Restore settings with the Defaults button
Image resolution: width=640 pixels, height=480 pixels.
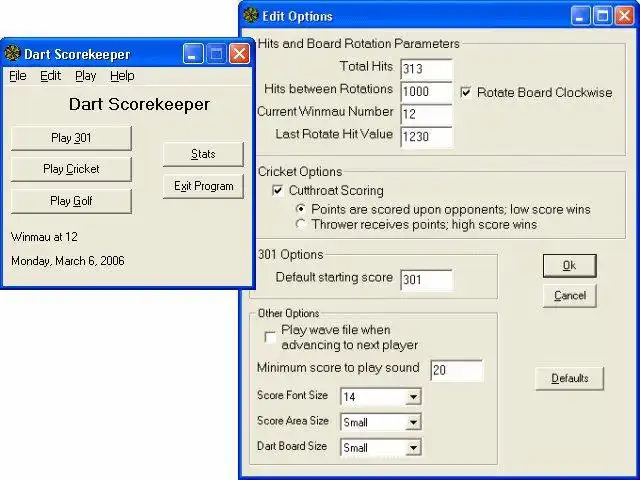click(x=569, y=378)
